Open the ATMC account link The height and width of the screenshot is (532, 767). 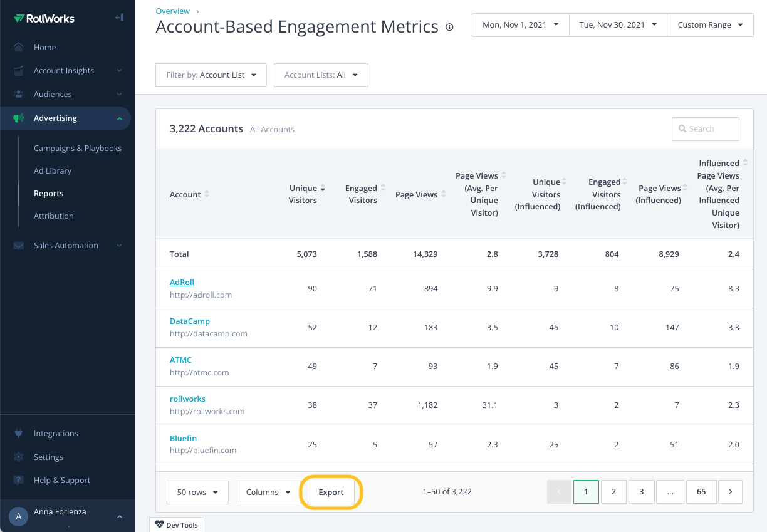(x=180, y=360)
